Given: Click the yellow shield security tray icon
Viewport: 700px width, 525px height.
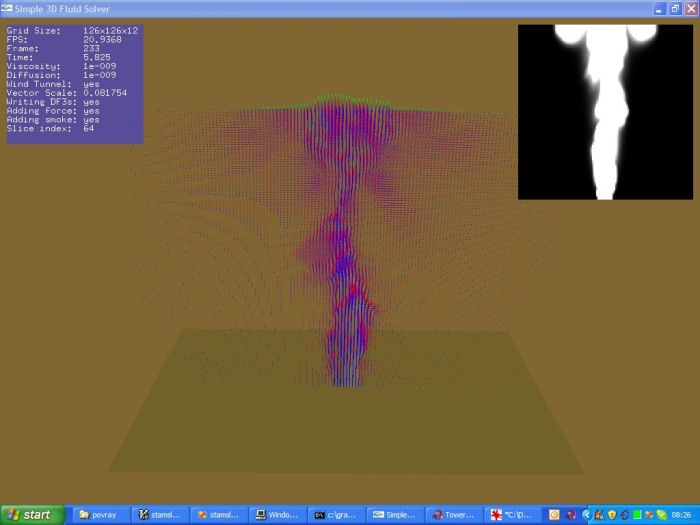Looking at the screenshot, I should tap(613, 515).
